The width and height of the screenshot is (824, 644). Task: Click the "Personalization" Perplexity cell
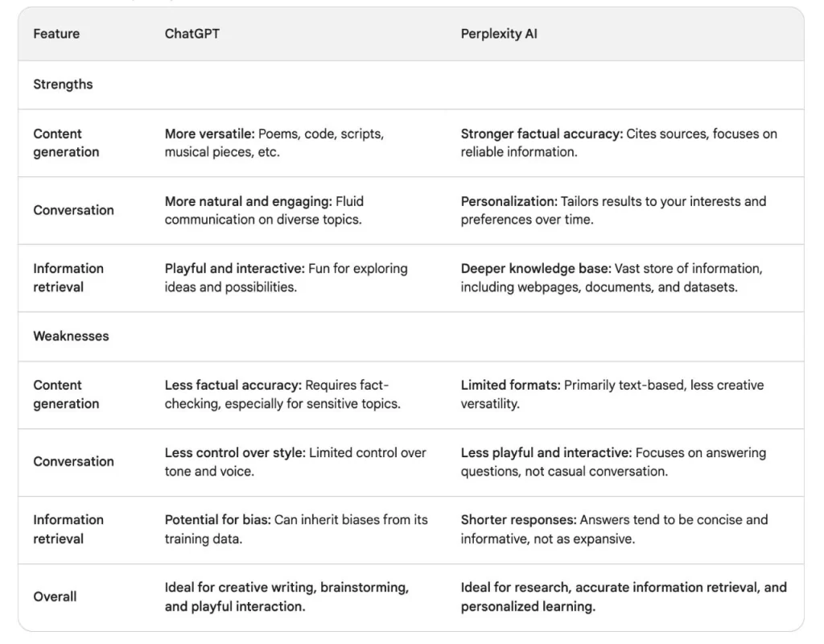[613, 210]
